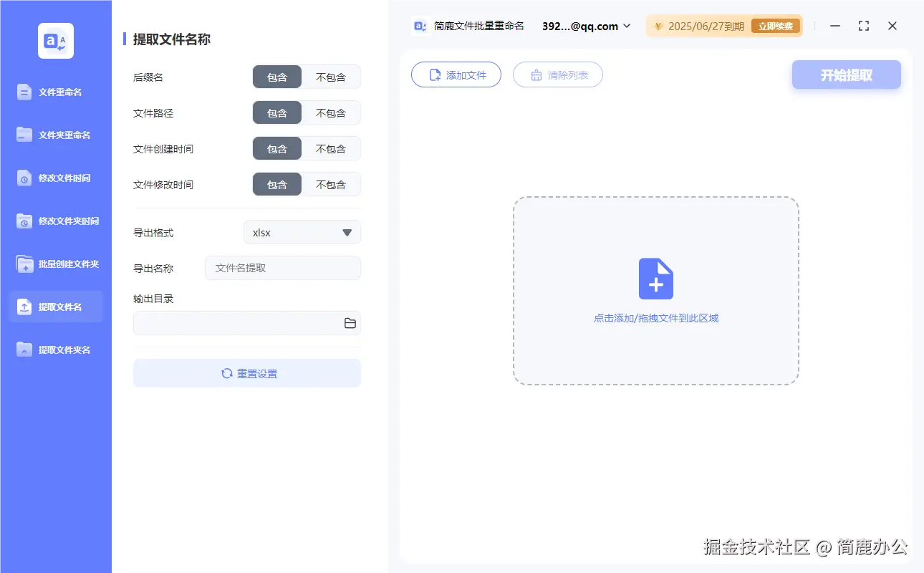Expand the export format selector arrow

[347, 232]
